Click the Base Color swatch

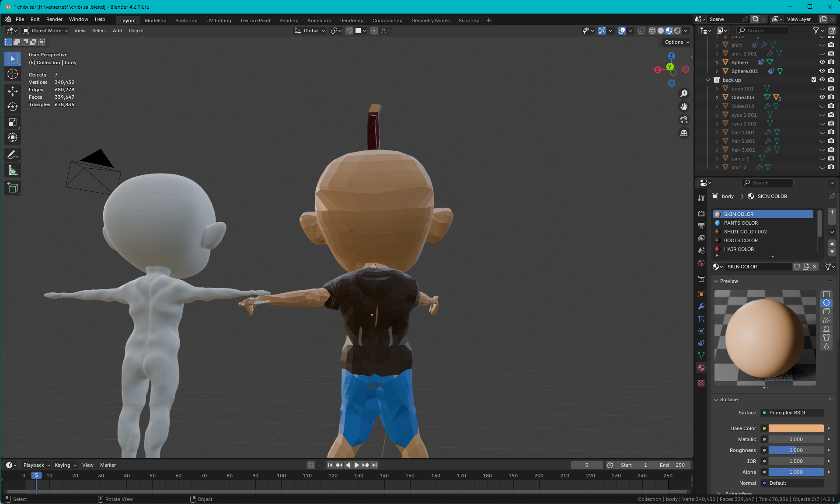pyautogui.click(x=796, y=428)
